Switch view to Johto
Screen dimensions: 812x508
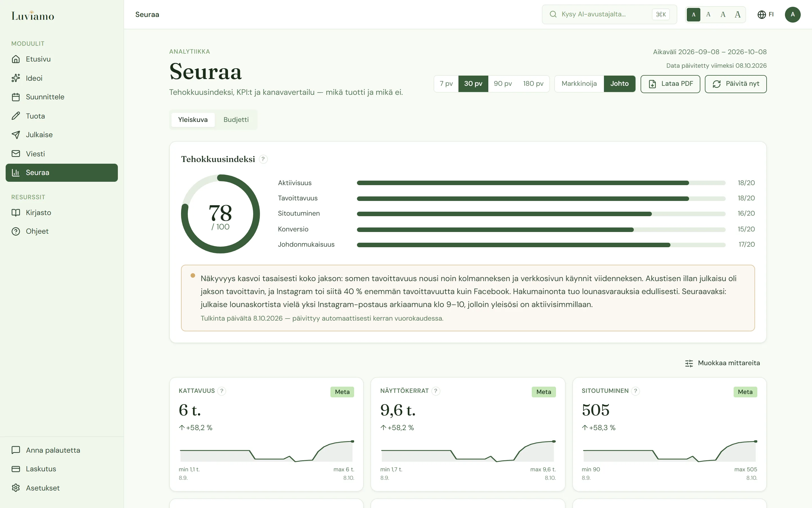[x=619, y=84]
